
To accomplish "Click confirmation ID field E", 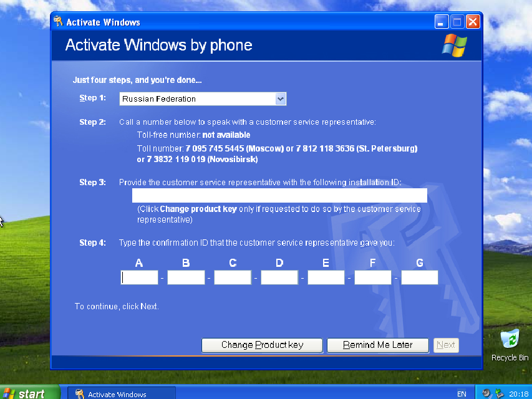I will (x=326, y=277).
